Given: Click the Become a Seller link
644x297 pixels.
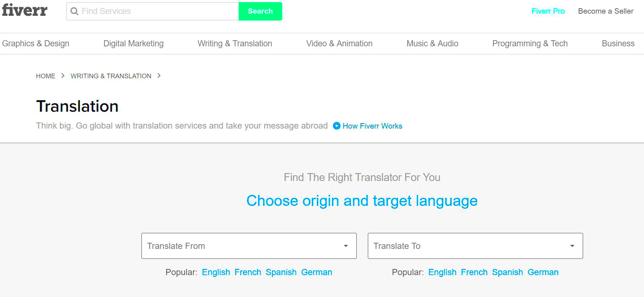Looking at the screenshot, I should tap(606, 11).
